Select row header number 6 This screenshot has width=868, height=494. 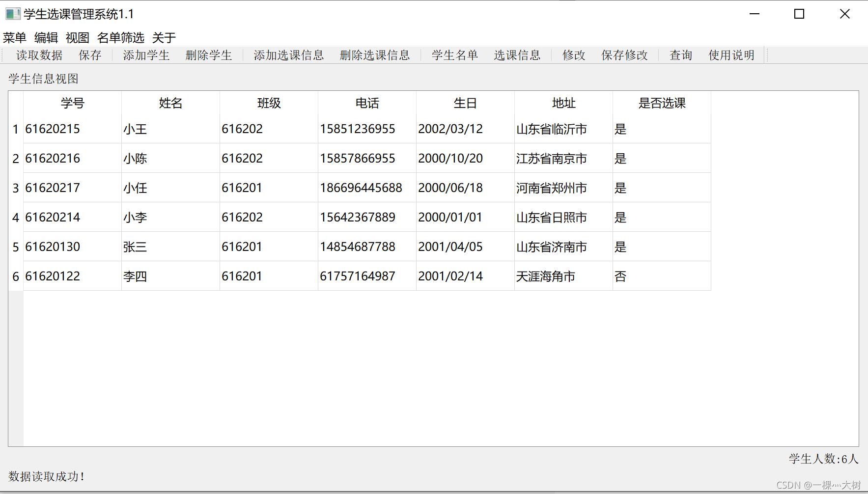pos(16,276)
